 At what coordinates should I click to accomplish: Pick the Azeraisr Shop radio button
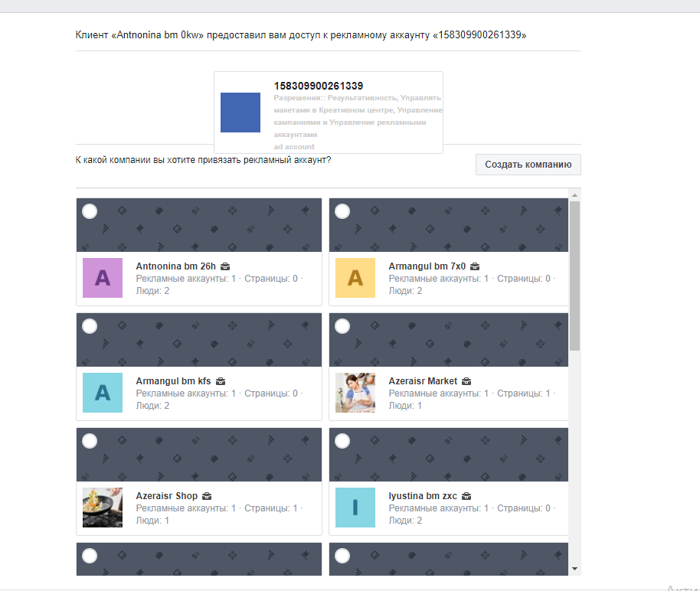point(90,441)
